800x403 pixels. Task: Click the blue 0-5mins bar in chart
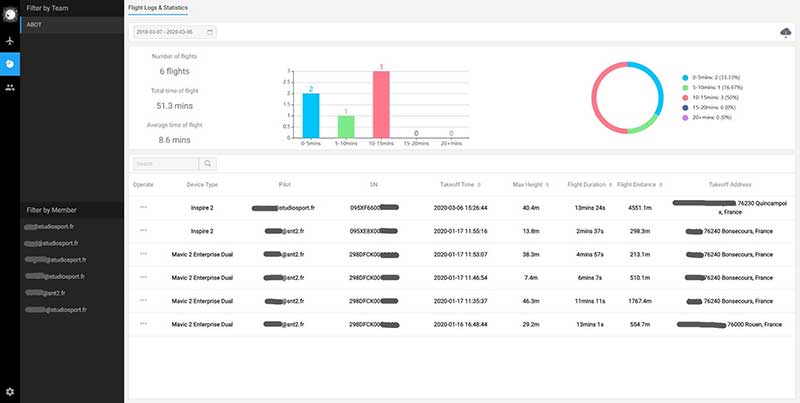311,115
